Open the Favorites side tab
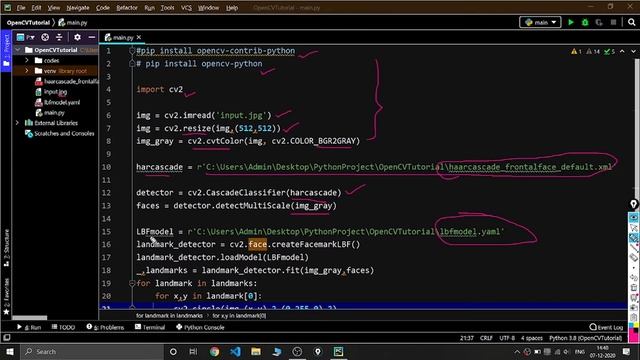640x360 pixels. 6,297
